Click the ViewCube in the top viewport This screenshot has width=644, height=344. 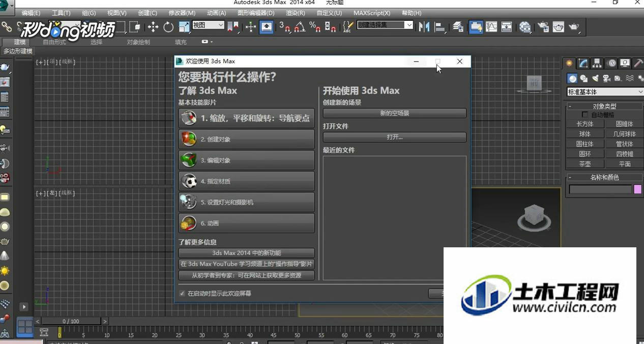(534, 83)
